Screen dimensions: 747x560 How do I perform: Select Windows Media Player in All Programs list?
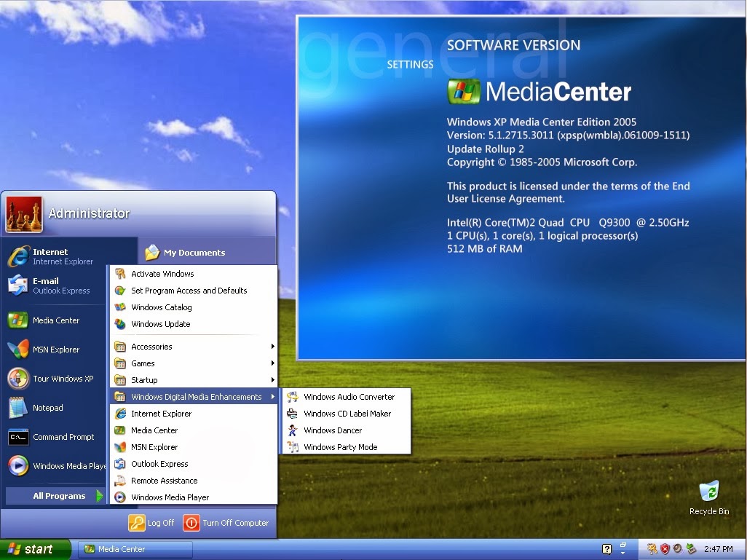coord(194,497)
